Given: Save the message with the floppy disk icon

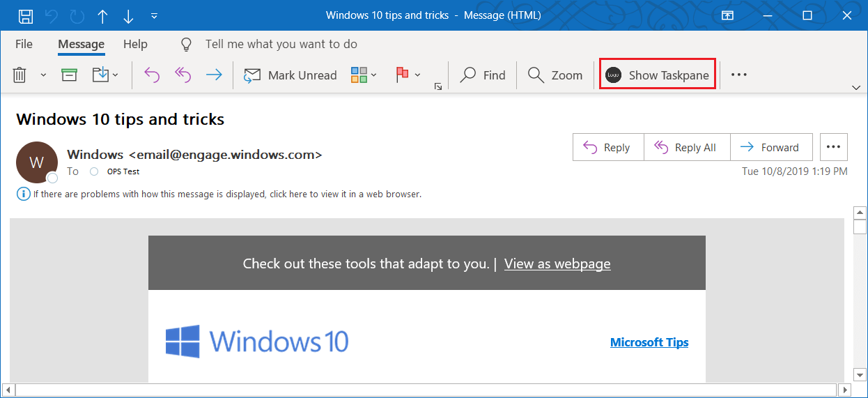Looking at the screenshot, I should pyautogui.click(x=25, y=15).
